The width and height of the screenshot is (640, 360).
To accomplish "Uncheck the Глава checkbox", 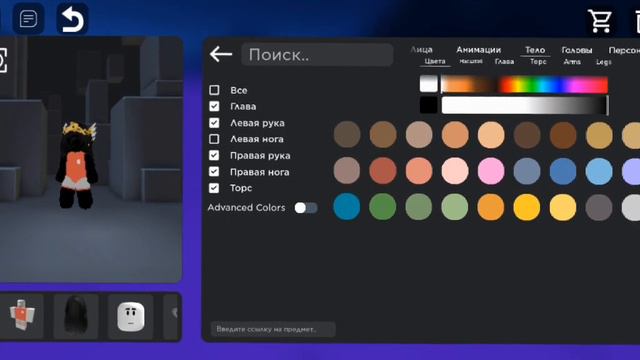I will tap(214, 106).
